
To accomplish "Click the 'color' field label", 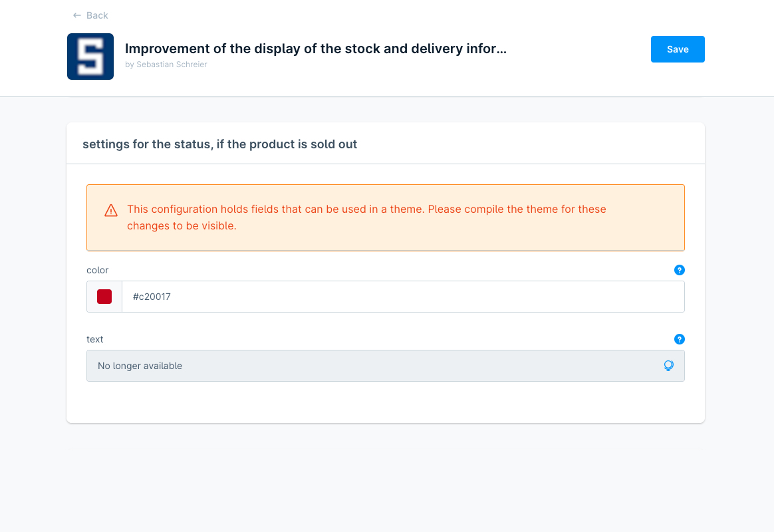I will point(98,270).
